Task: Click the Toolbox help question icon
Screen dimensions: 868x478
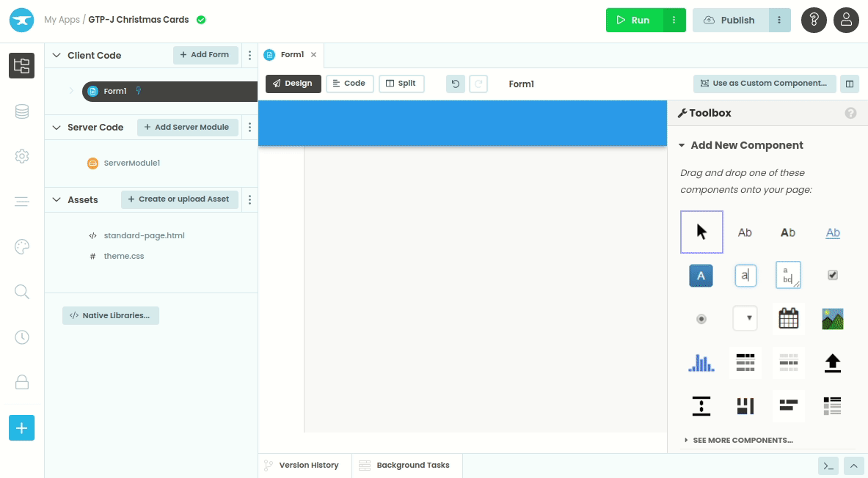Action: (x=851, y=113)
